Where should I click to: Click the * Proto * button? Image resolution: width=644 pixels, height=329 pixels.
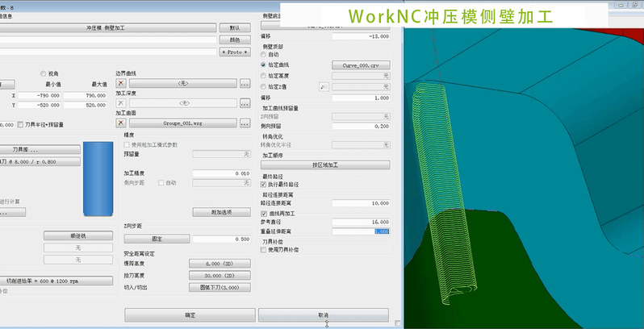pos(235,52)
